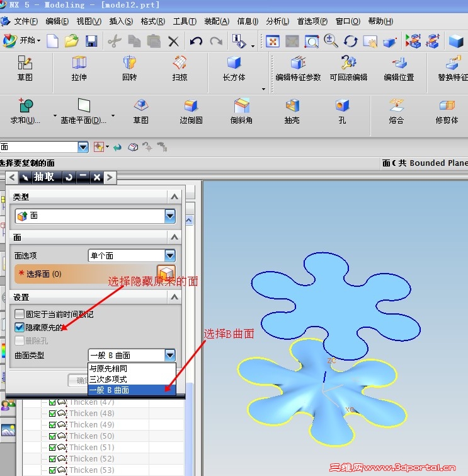Open the 插入(S) menu

[x=121, y=21]
